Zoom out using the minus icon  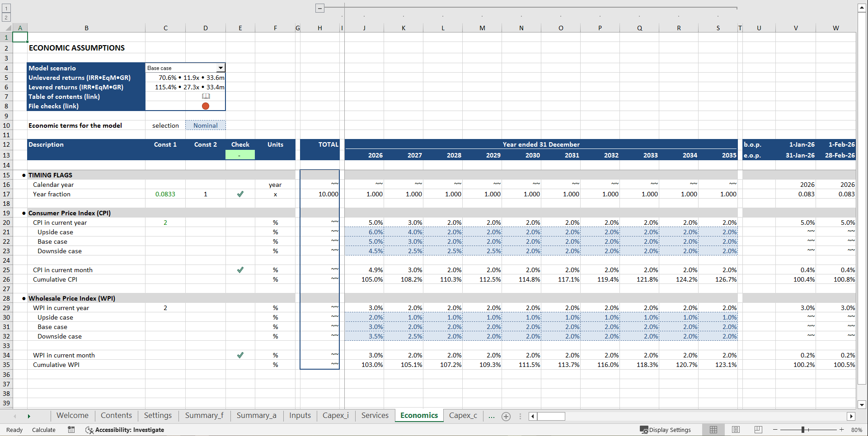[x=775, y=430]
